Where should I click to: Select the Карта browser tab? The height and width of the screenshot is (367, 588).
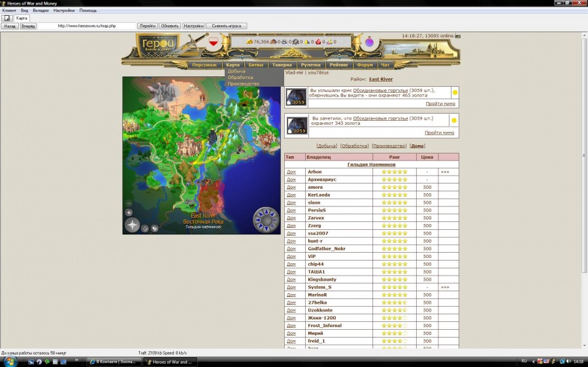22,18
